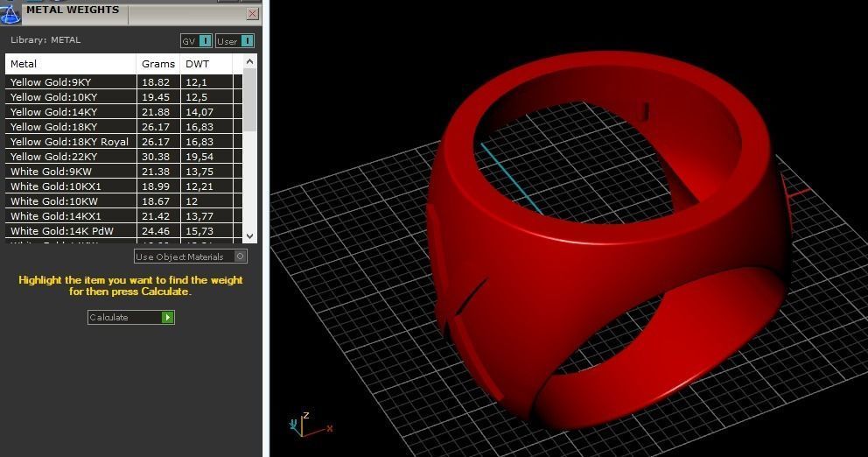Select the Yellow Gold:10KY row
The height and width of the screenshot is (457, 868).
(124, 97)
